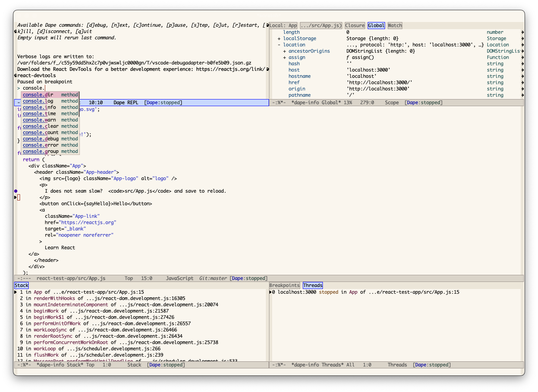Click the current-line arrow marker in the fringe

point(15,197)
